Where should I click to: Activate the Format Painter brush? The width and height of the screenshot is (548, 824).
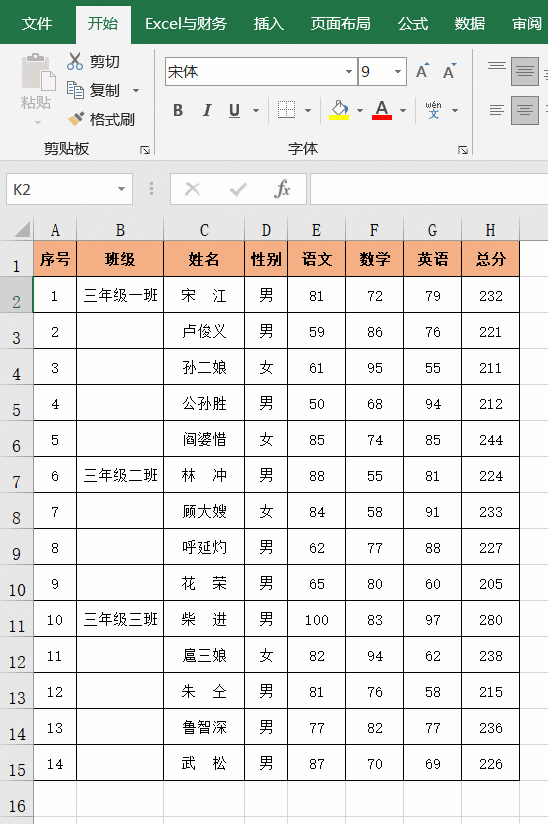75,119
